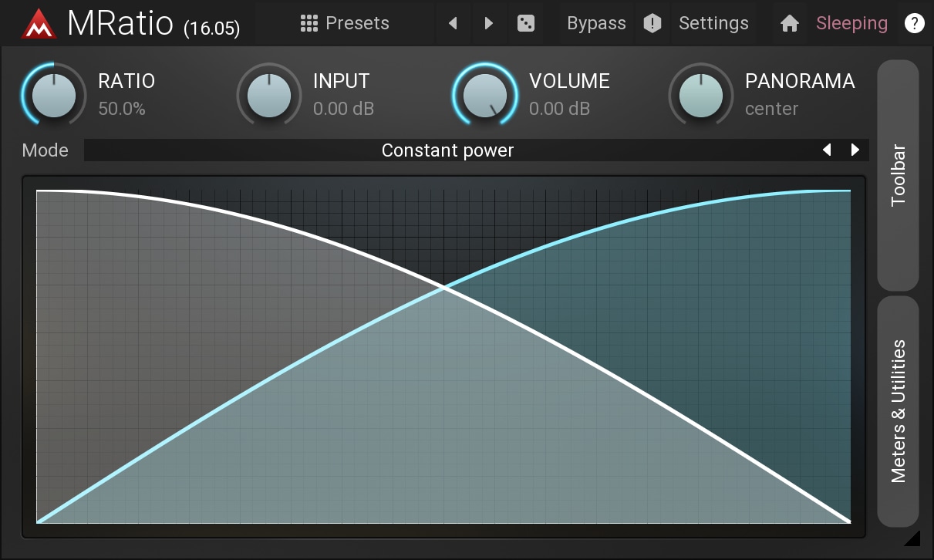934x560 pixels.
Task: Click the RATIO knob
Action: pos(53,95)
